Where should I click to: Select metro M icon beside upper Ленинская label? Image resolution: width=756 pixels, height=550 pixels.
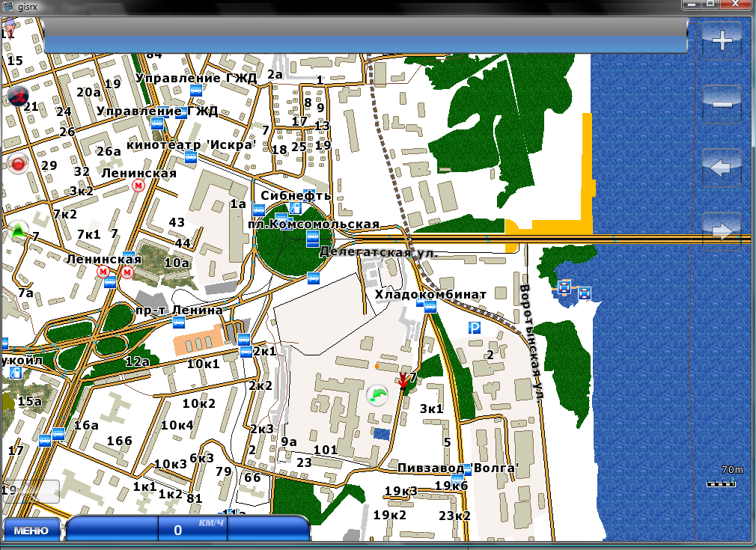click(138, 186)
